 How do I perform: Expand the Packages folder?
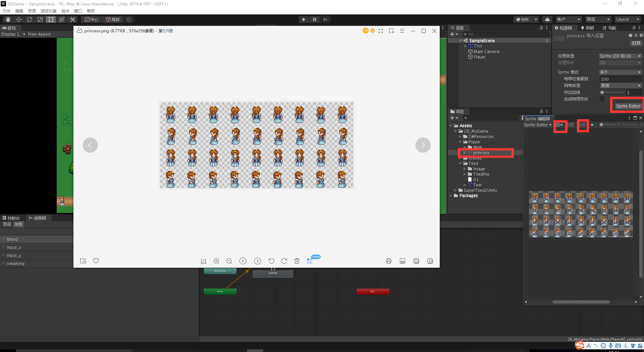click(x=451, y=195)
